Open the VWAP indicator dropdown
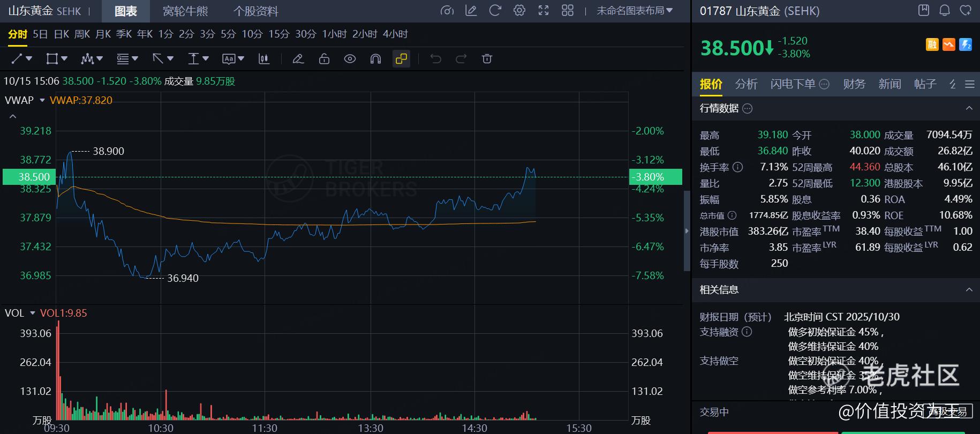This screenshot has height=434, width=980. click(x=42, y=100)
